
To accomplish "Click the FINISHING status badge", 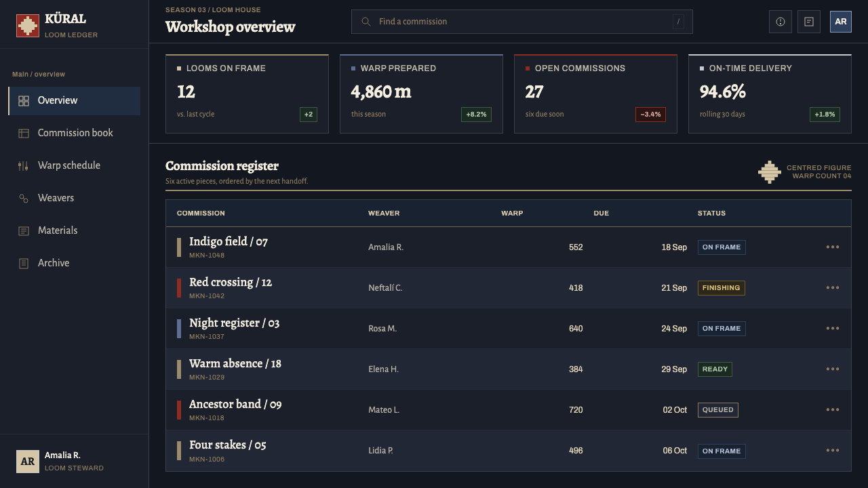I will tap(722, 288).
